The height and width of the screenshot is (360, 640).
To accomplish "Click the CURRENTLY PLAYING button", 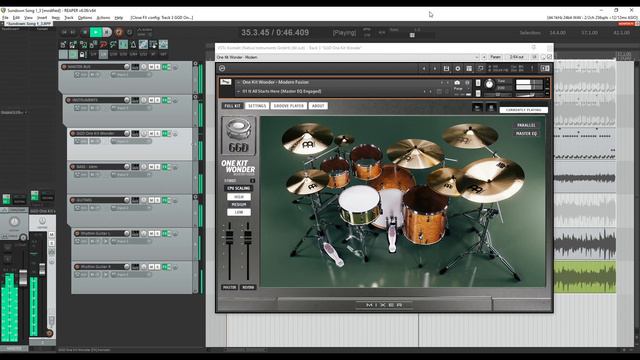I will coord(524,110).
